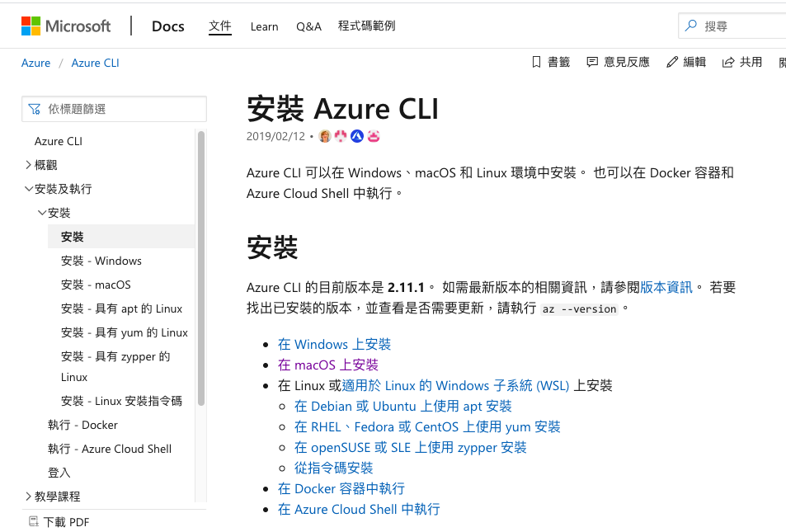Image resolution: width=786 pixels, height=532 pixels.
Task: Open 在 Docker 容器中執行 link
Action: pos(341,488)
